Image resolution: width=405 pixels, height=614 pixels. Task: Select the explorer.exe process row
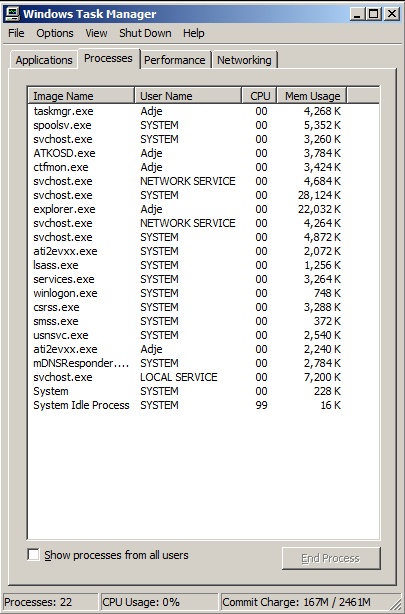[187, 209]
